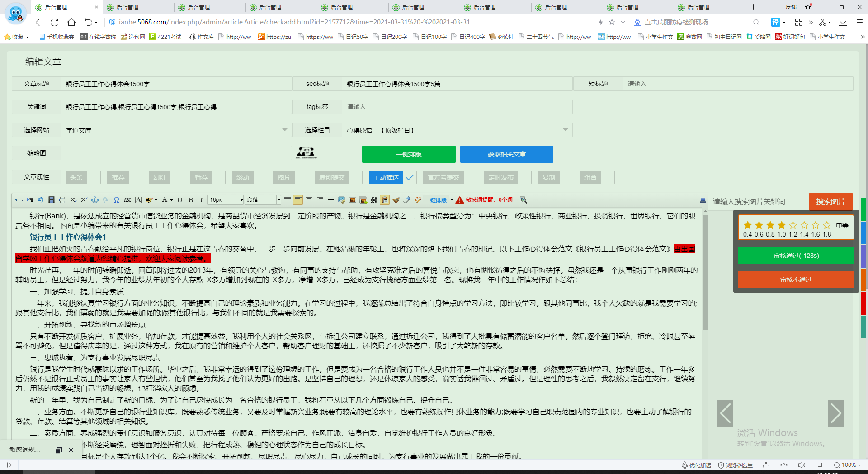Image resolution: width=868 pixels, height=474 pixels.
Task: Underline text with the U icon
Action: click(180, 200)
